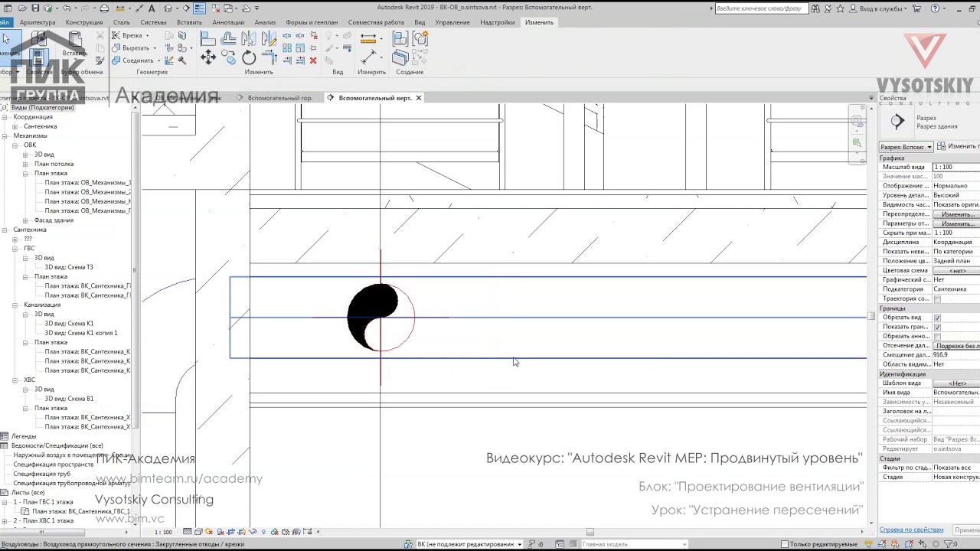Click the Save icon in quick access toolbar
The image size is (980, 551).
click(x=35, y=8)
